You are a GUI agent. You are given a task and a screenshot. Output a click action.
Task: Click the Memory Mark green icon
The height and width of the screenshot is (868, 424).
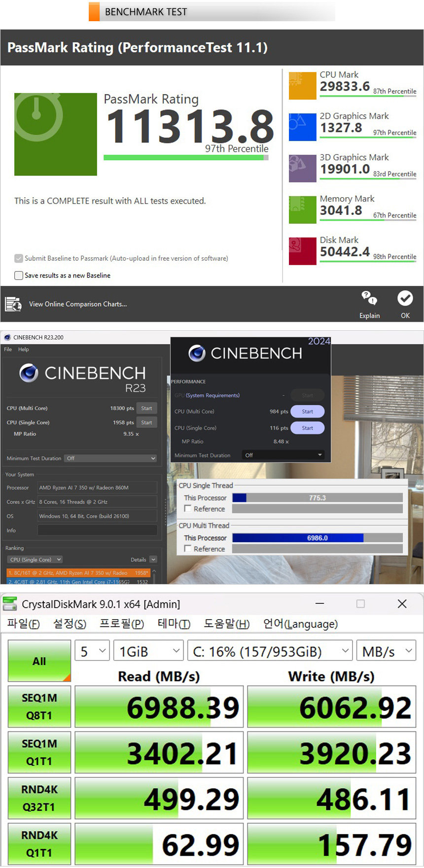(x=302, y=210)
